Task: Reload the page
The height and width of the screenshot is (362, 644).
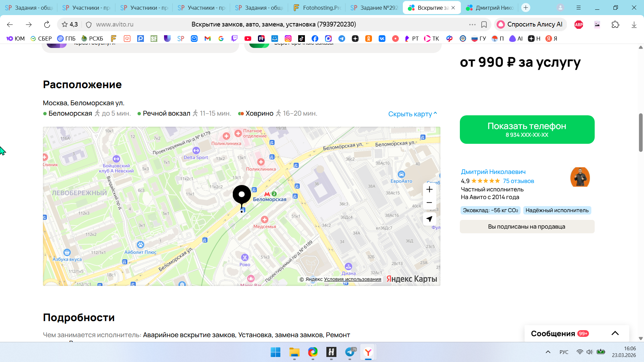Action: pos(47,24)
